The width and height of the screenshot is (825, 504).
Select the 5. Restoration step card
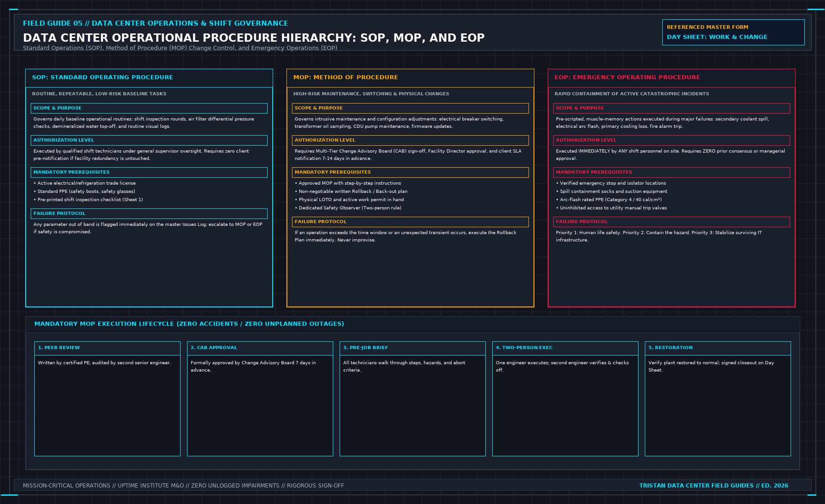tap(718, 399)
